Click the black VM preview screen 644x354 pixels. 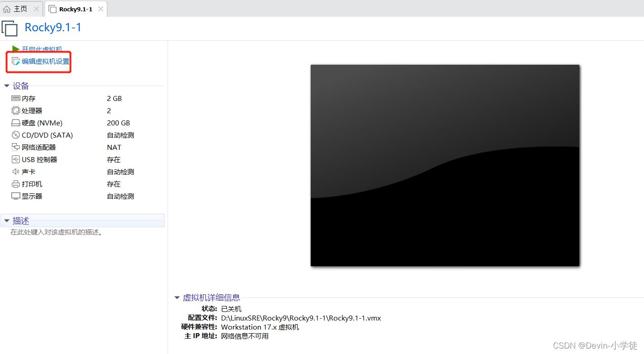click(x=445, y=165)
